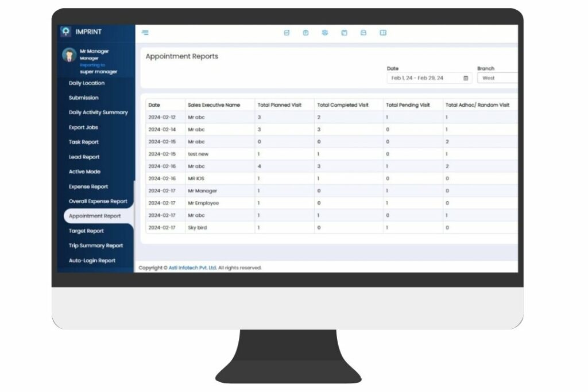
Task: Click the save-style icon in the top toolbar
Action: [x=343, y=33]
